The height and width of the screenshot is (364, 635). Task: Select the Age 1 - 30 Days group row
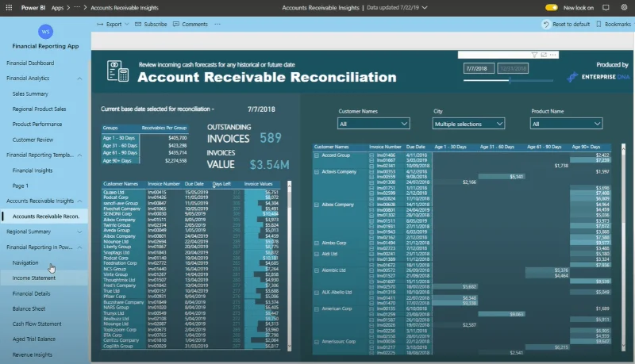pyautogui.click(x=144, y=138)
